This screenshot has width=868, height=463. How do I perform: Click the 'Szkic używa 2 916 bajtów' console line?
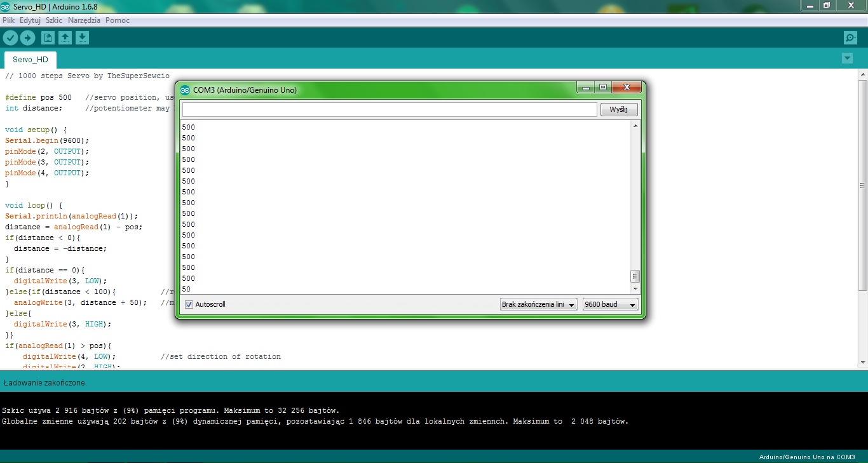tap(170, 410)
